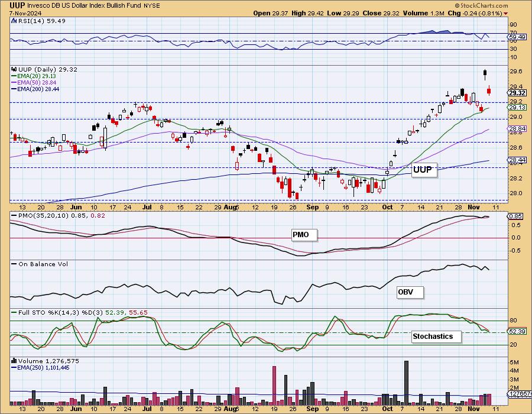Click the candlestick icon before UUP (Daily)

coord(14,69)
